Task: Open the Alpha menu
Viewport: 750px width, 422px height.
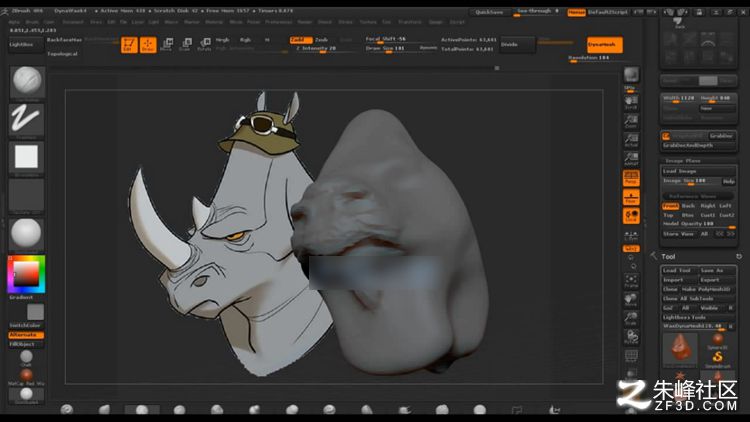Action: pyautogui.click(x=14, y=22)
